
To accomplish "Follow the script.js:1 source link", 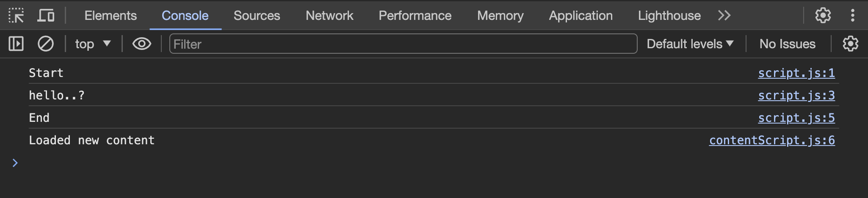I will [x=796, y=73].
